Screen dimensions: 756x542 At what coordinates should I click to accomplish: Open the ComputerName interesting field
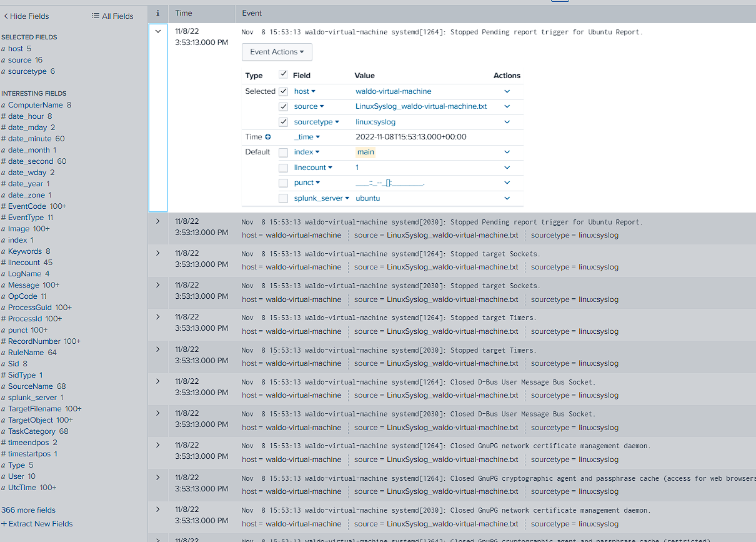pos(36,105)
